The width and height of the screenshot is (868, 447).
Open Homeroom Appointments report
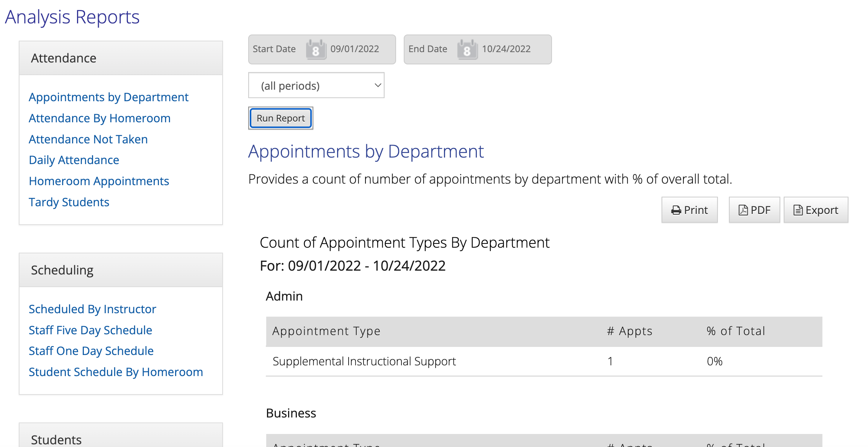coord(98,181)
